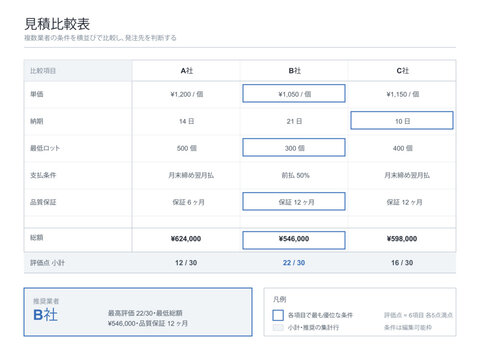The width and height of the screenshot is (480, 360).
Task: Select the B社 column header in the table
Action: pos(294,71)
